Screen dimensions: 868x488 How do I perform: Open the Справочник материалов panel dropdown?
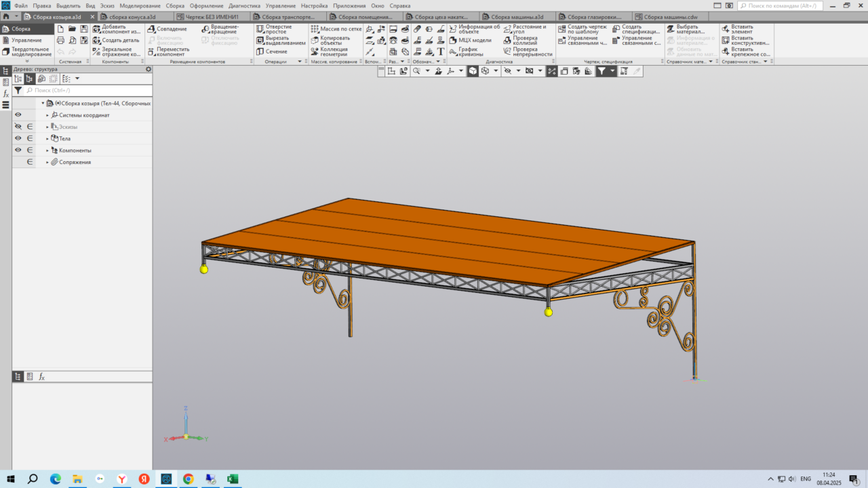coord(711,62)
